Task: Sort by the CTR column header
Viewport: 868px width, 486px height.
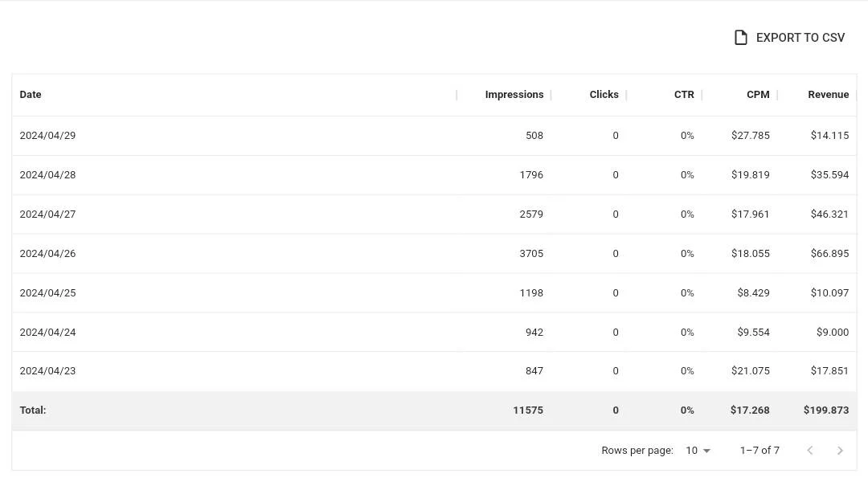Action: click(x=684, y=95)
